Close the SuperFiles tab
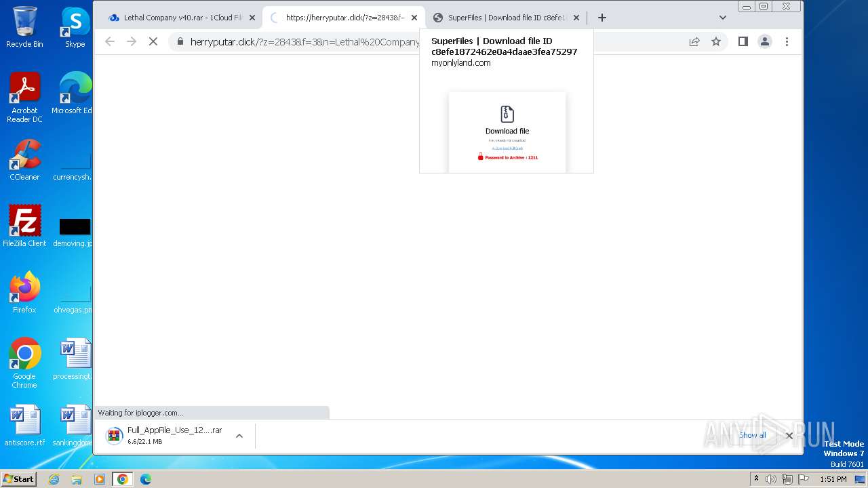The width and height of the screenshot is (868, 488). 576,18
